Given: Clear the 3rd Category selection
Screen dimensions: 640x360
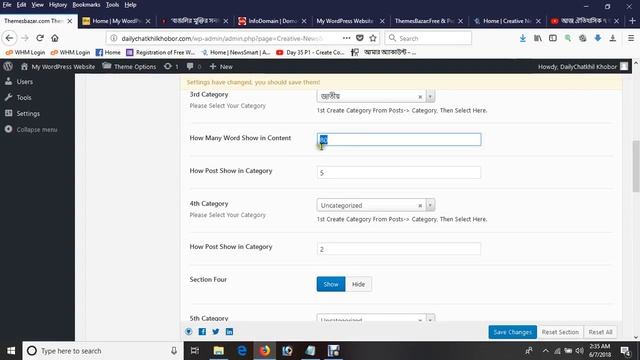Looking at the screenshot, I should [x=420, y=97].
